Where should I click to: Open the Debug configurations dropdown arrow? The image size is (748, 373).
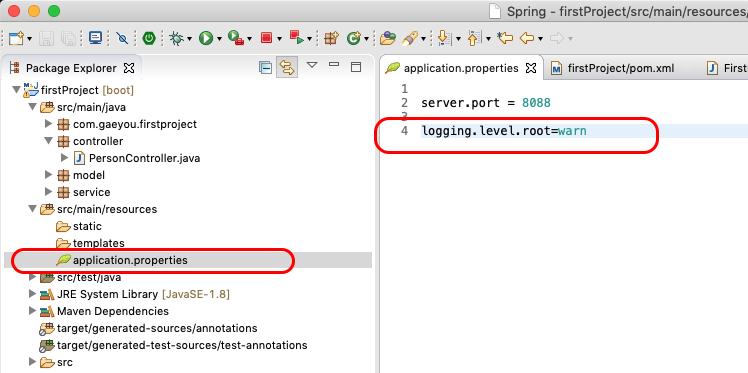point(189,39)
